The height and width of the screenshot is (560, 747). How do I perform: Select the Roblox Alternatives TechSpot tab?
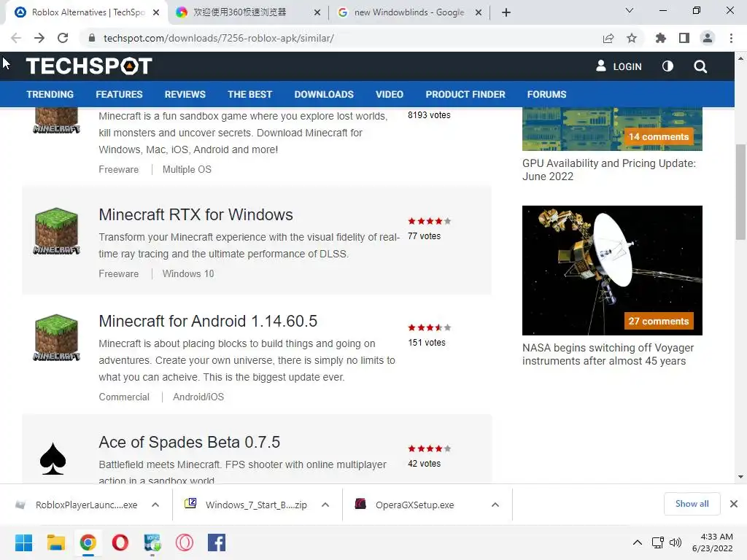pos(88,12)
